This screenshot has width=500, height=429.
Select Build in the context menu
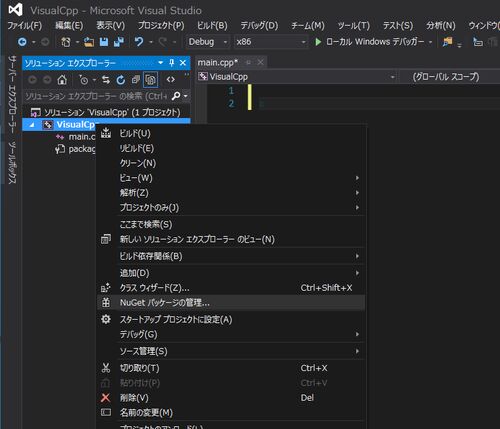click(231, 133)
